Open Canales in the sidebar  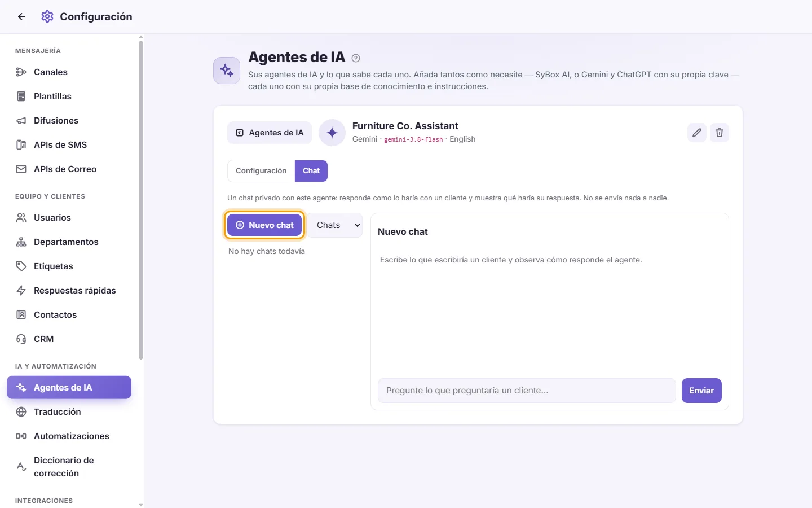tap(69, 72)
